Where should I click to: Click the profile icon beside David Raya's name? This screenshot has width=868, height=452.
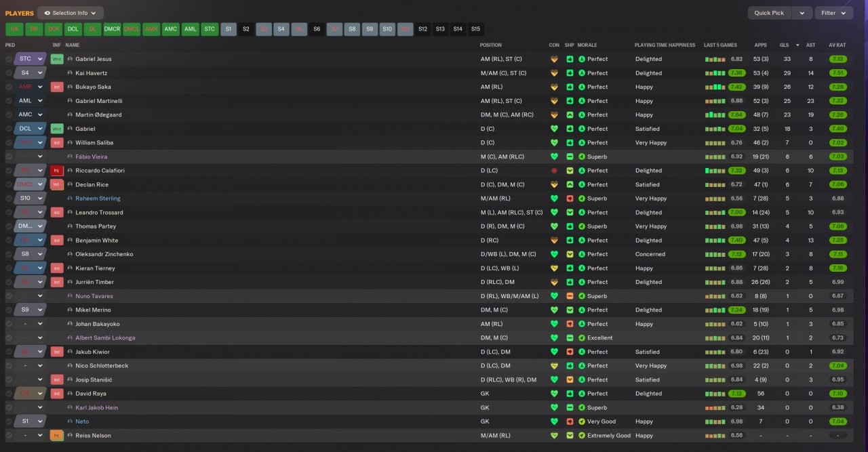tap(70, 394)
